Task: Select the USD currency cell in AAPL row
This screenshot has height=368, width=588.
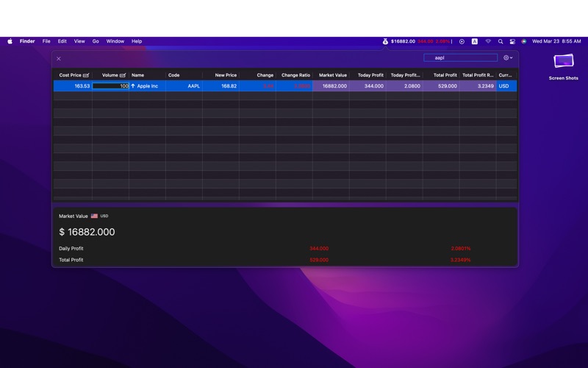Action: coord(506,86)
